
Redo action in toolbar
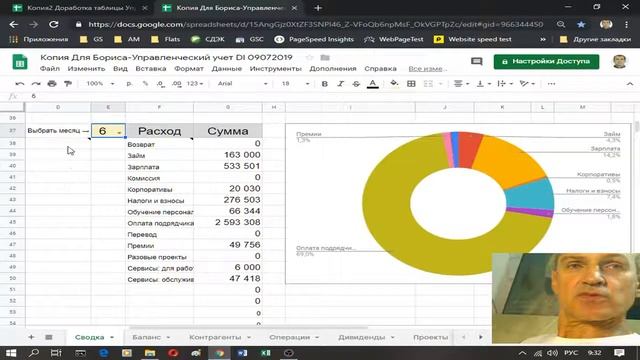[x=36, y=84]
